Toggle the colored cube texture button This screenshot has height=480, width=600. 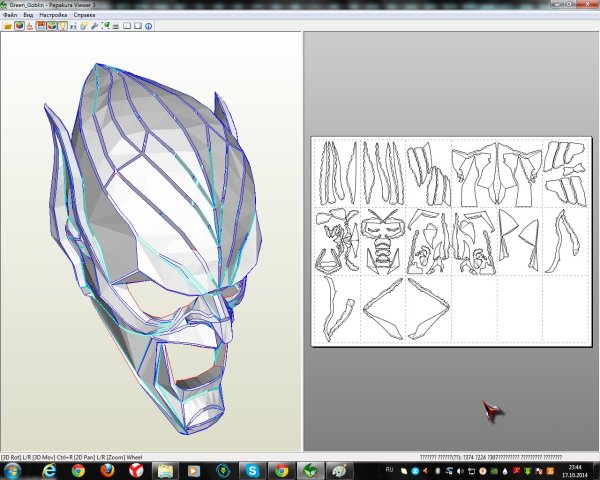tap(19, 26)
